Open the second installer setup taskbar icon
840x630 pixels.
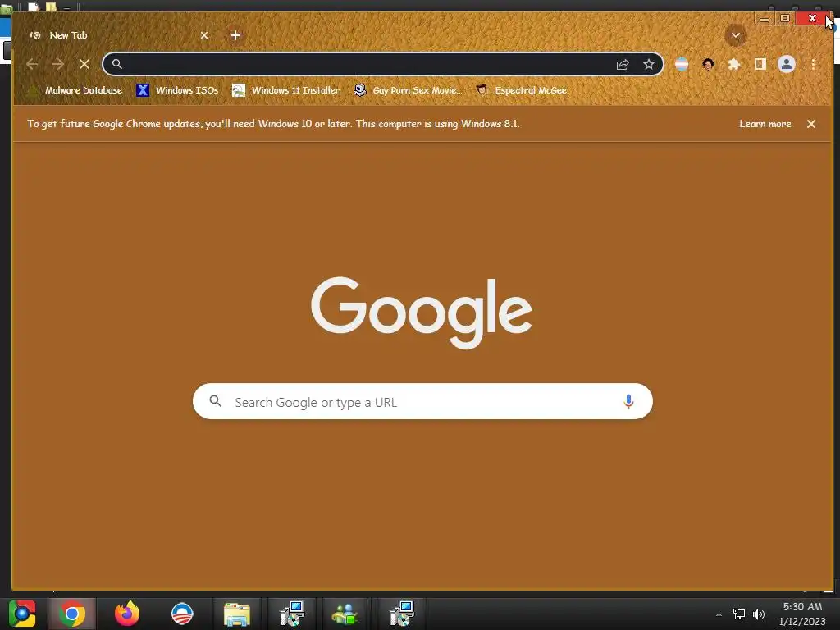tap(402, 614)
